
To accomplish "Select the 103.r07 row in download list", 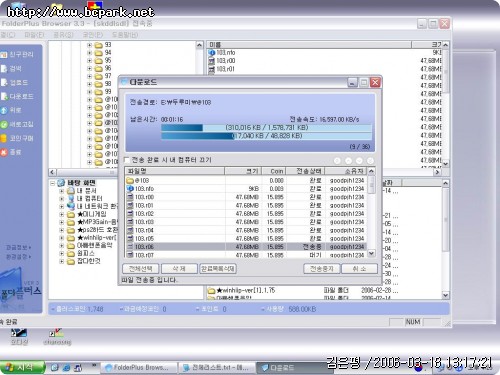I will [x=246, y=255].
